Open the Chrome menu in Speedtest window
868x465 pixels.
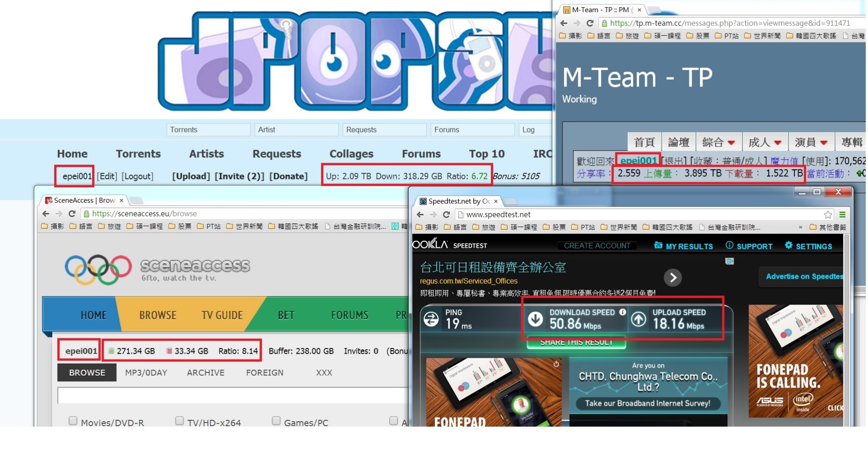[842, 214]
